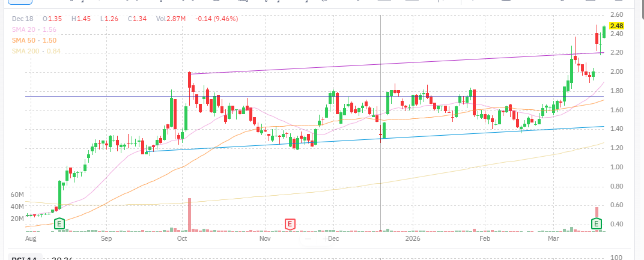Viewport: 644px width, 260px height.
Task: Click the 60M volume axis label
Action: point(17,195)
